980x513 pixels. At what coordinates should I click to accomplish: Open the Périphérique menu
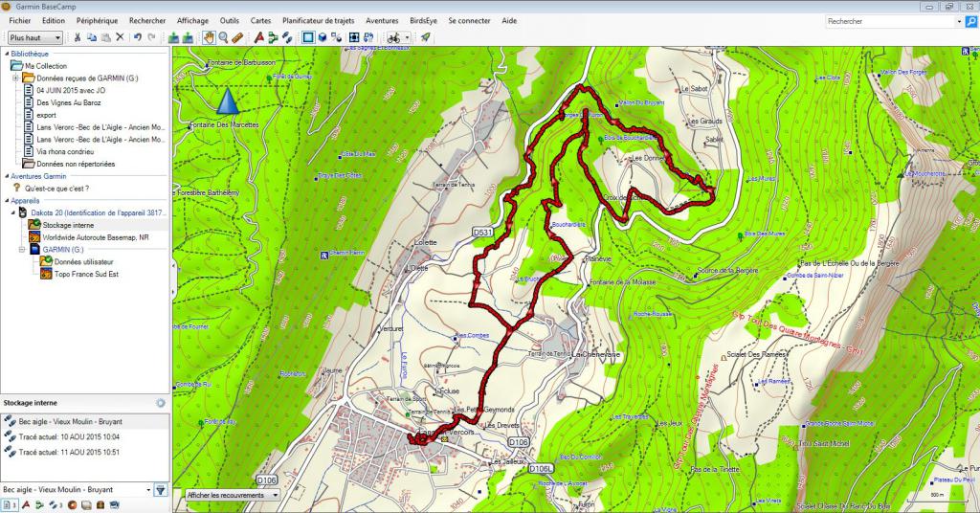pos(97,21)
